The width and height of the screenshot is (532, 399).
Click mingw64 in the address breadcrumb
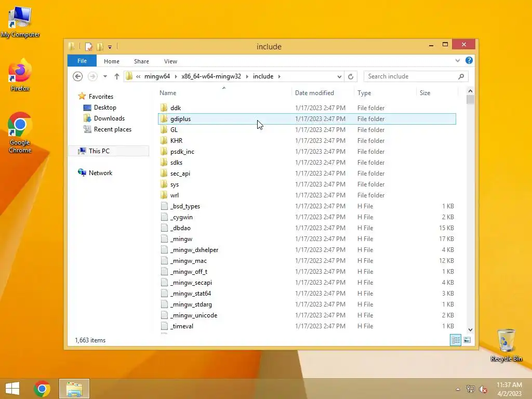pyautogui.click(x=157, y=76)
